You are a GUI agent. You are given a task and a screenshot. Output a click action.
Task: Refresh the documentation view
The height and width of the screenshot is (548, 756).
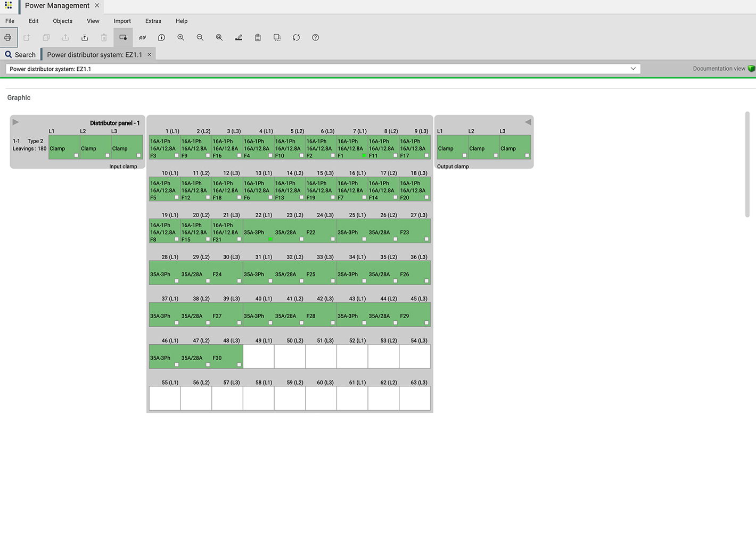click(x=296, y=37)
